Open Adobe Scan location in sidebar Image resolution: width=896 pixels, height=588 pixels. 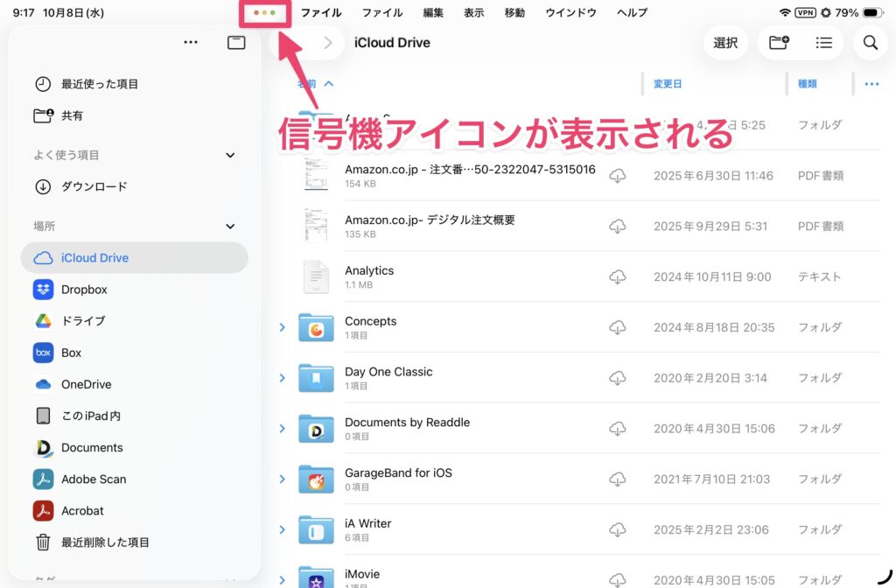[x=93, y=479]
